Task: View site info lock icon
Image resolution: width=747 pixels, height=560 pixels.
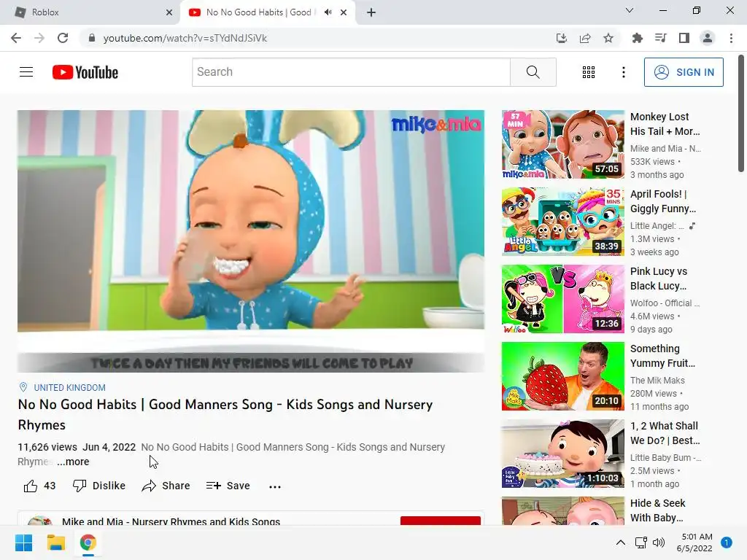Action: point(92,38)
